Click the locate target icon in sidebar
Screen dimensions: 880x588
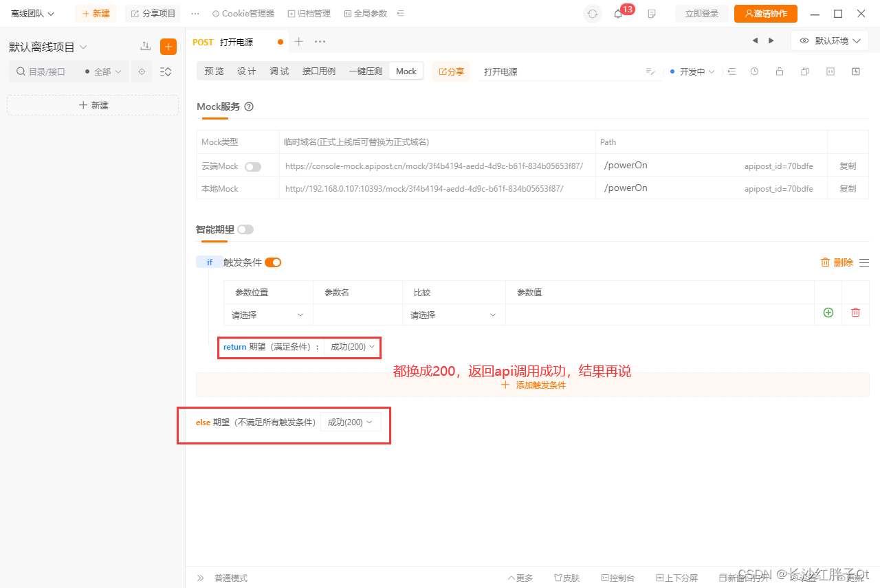click(x=142, y=71)
